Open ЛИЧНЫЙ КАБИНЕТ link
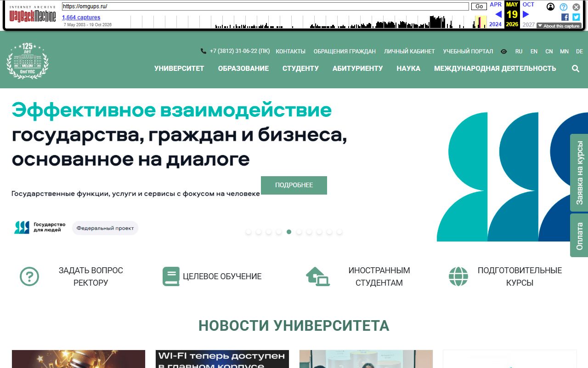Image resolution: width=588 pixels, height=368 pixels. [409, 52]
